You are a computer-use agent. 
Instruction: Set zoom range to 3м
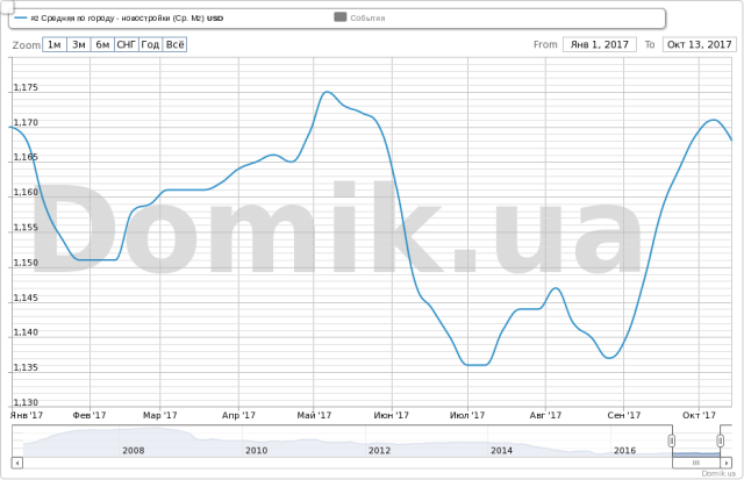point(79,45)
